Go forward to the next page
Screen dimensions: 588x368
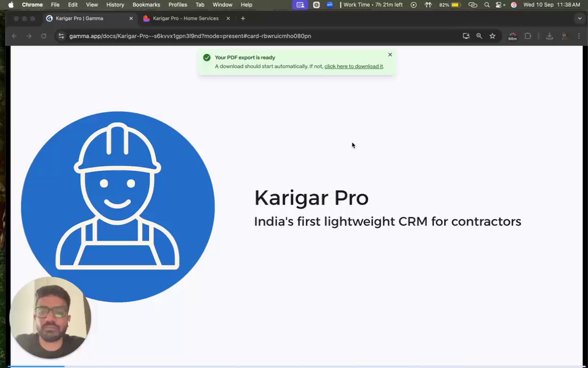click(29, 36)
